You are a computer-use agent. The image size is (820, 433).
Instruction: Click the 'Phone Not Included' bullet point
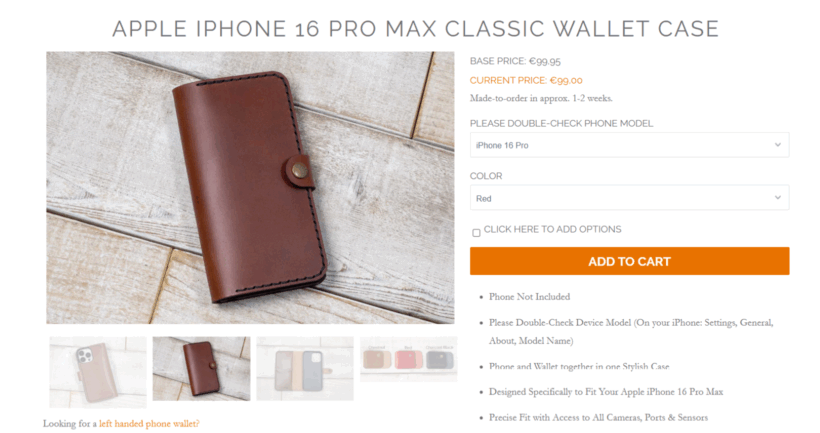(529, 297)
